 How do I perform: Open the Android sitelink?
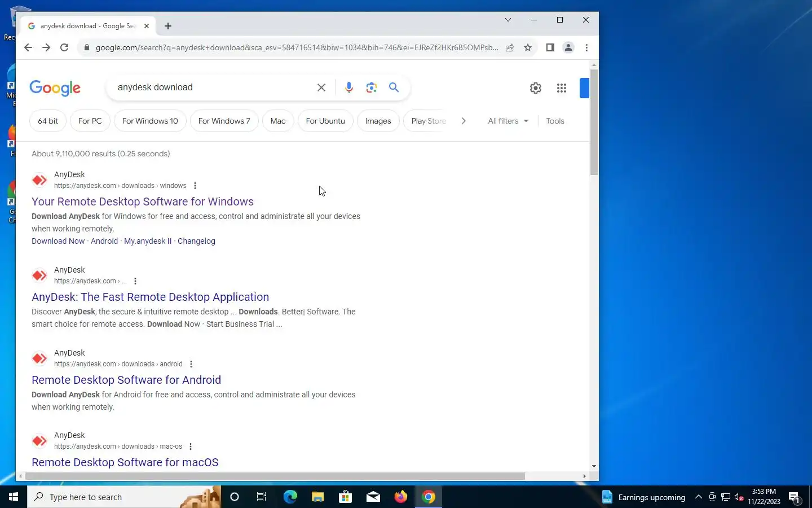point(104,241)
